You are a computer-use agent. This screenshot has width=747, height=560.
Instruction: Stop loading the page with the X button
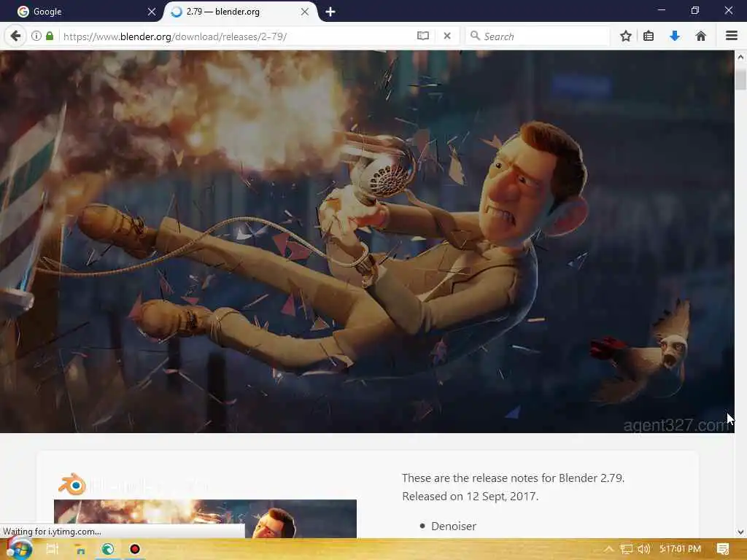click(447, 36)
